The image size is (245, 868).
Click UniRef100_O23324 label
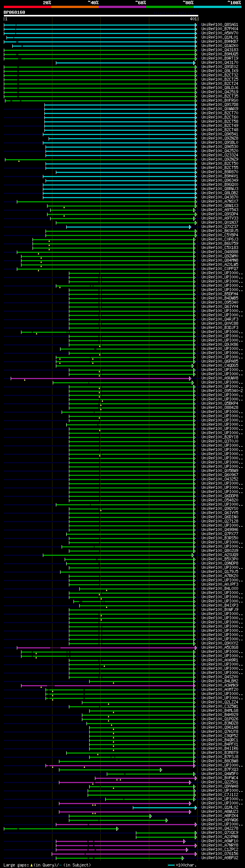pyautogui.click(x=220, y=155)
